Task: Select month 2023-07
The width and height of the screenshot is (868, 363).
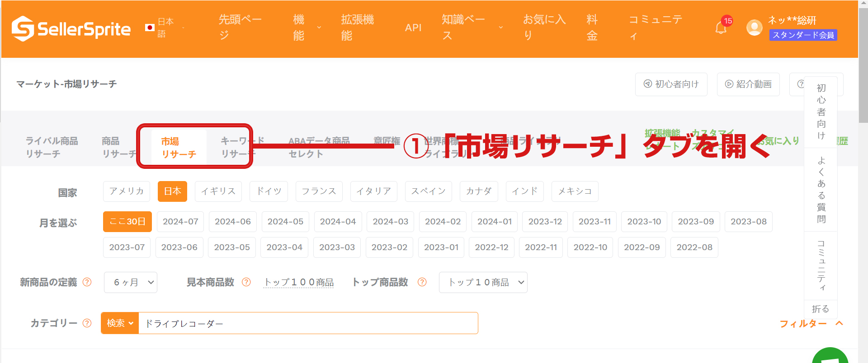Action: coord(127,247)
